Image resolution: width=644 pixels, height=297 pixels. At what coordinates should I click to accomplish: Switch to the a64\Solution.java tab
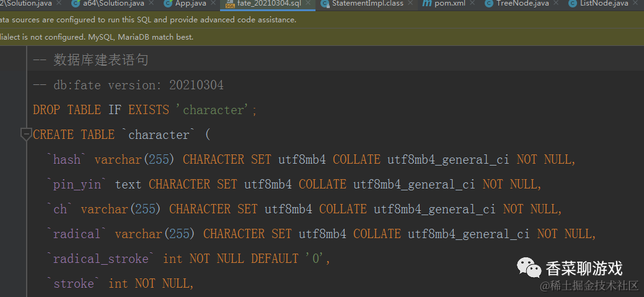[x=114, y=4]
